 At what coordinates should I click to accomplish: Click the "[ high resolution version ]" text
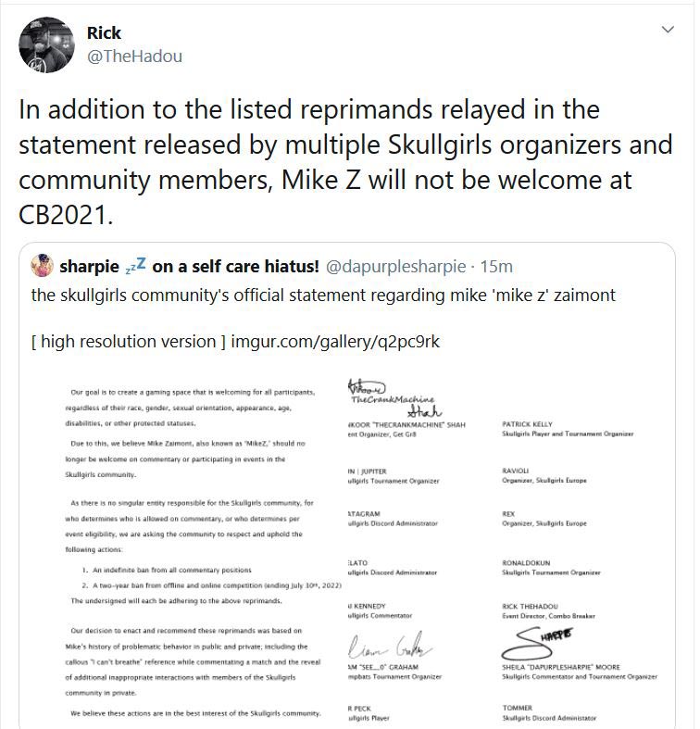[128, 342]
